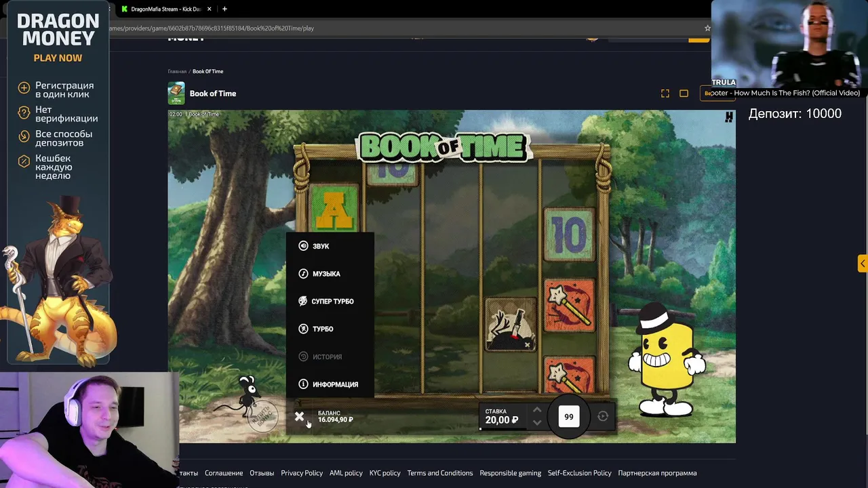
Task: Open the Информация menu entry
Action: pos(328,384)
